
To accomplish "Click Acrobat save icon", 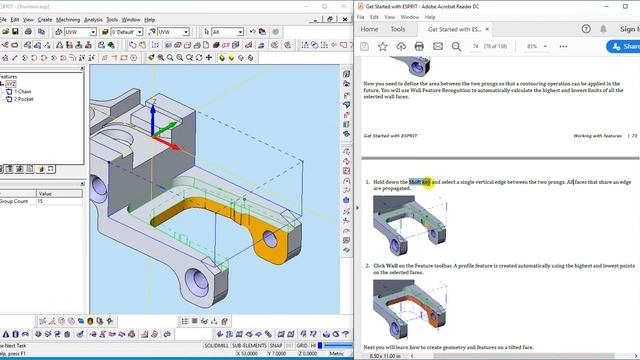I will coord(364,47).
